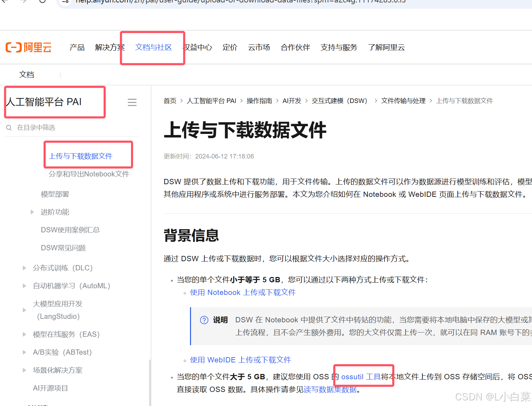Click the 背景信息 heading

click(x=191, y=235)
